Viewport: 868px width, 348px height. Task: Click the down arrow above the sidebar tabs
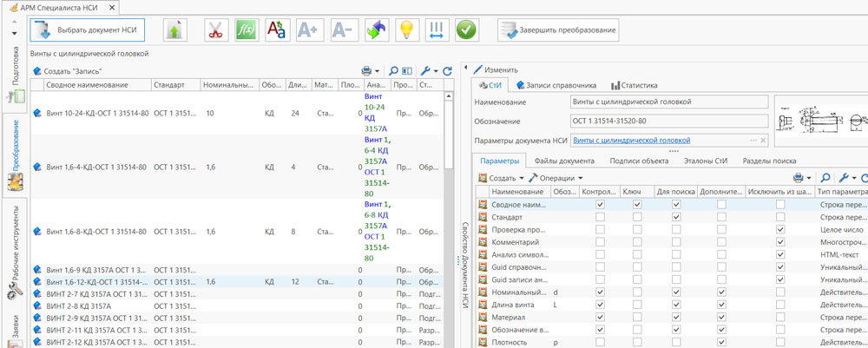[x=15, y=33]
